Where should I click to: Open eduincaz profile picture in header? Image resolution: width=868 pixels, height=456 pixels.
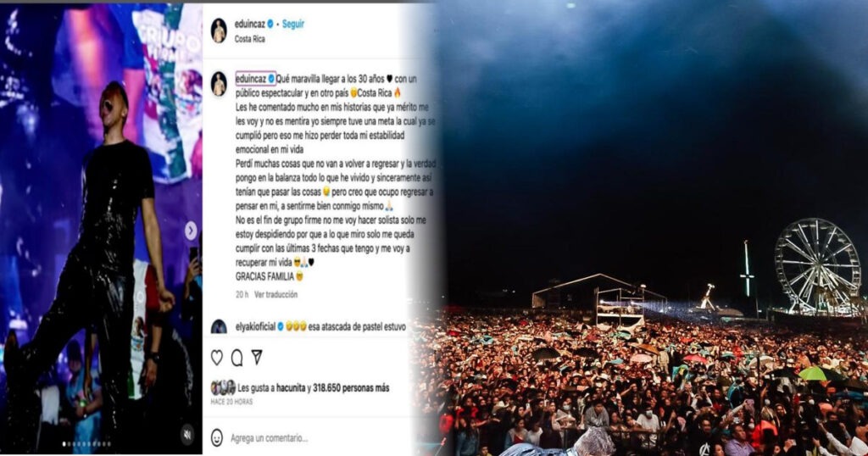coord(220,31)
